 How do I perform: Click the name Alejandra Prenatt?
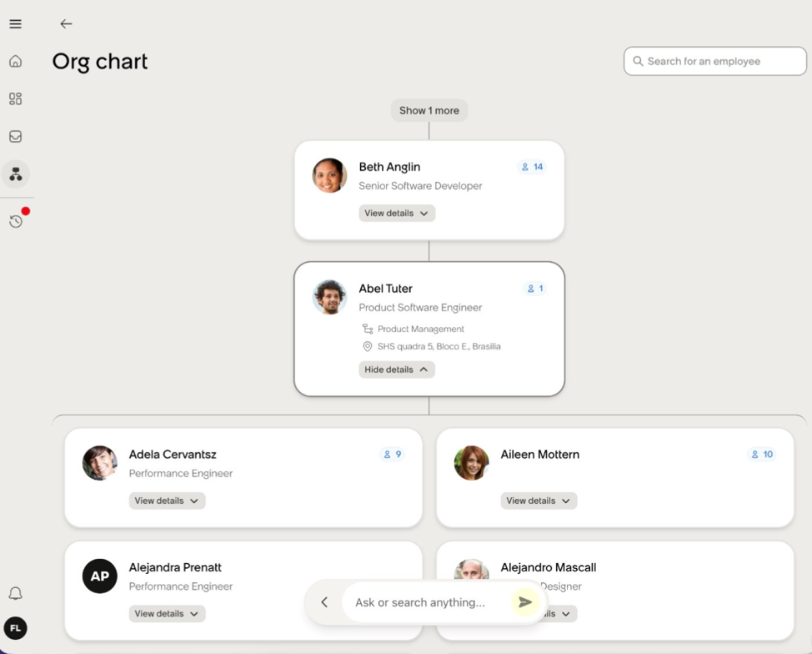click(175, 567)
